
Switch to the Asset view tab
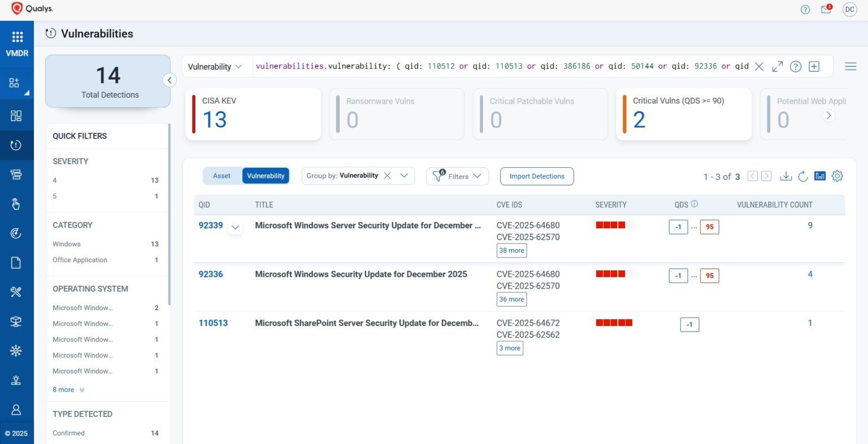(x=222, y=175)
